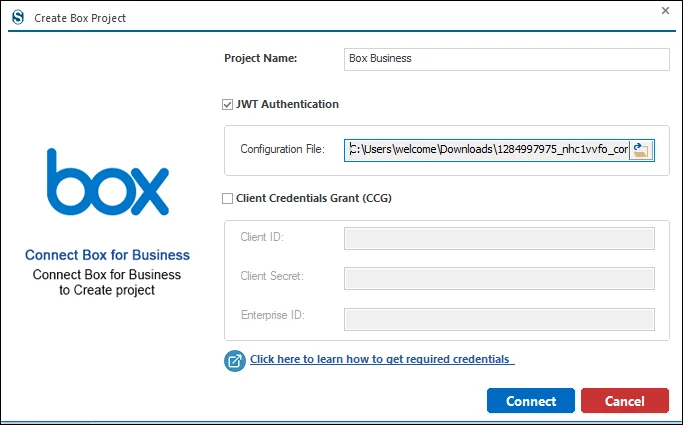683x425 pixels.
Task: Click the Box logo image
Action: (108, 182)
